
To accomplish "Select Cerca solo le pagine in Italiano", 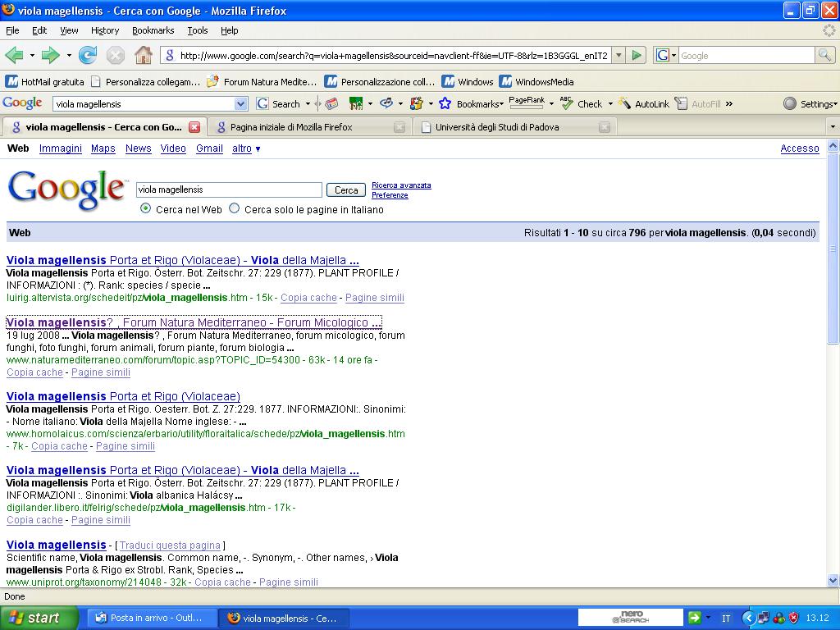I will pyautogui.click(x=234, y=209).
